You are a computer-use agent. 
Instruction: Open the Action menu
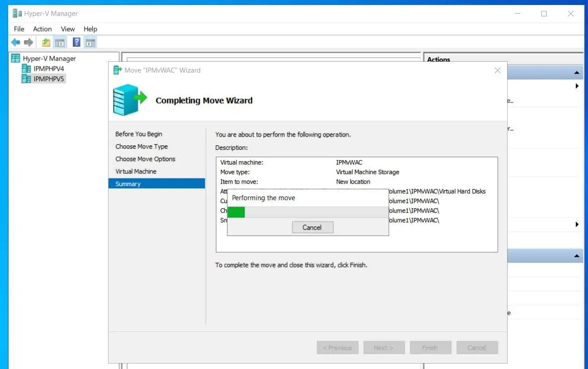pos(42,29)
